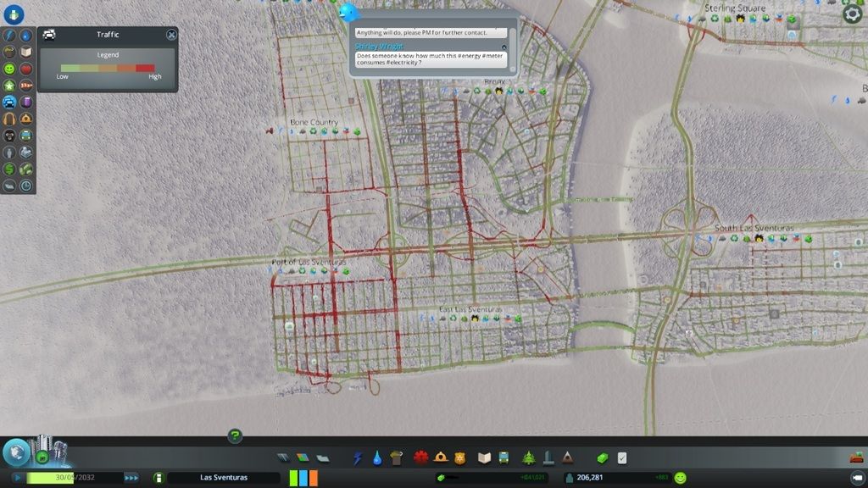Open the Policies checklist panel
Image resolution: width=868 pixels, height=488 pixels.
(x=622, y=458)
